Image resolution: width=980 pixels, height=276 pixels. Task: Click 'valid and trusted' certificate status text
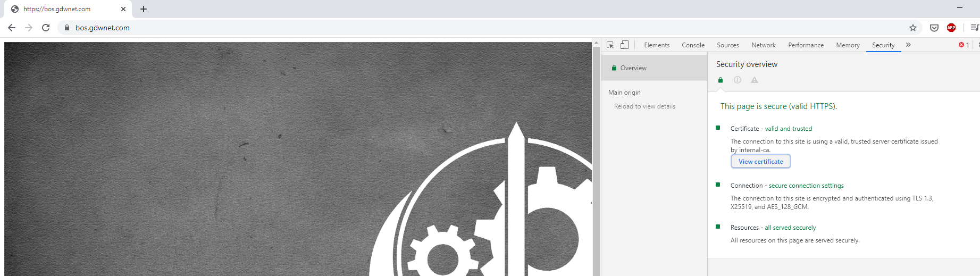(x=788, y=129)
